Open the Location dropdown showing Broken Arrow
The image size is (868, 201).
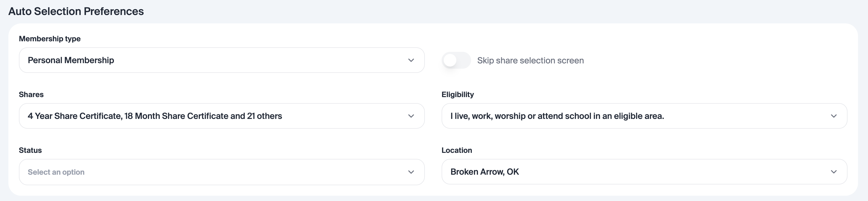pyautogui.click(x=640, y=172)
